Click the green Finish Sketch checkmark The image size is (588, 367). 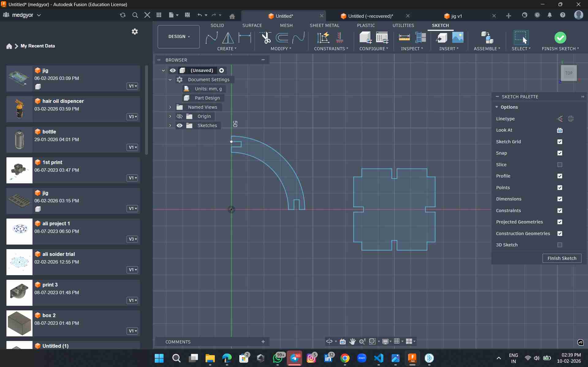[x=560, y=38]
